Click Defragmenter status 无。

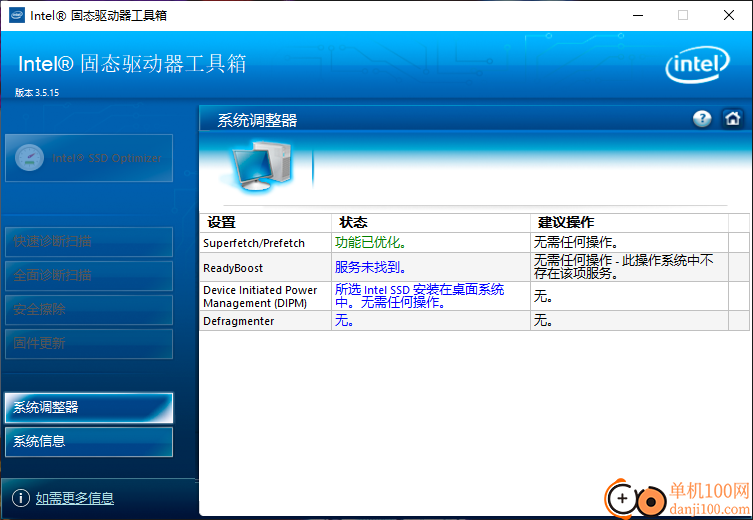[344, 320]
